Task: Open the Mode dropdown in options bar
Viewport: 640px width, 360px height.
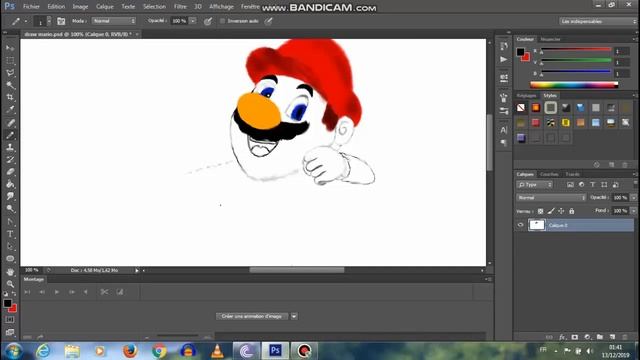Action: tap(113, 21)
